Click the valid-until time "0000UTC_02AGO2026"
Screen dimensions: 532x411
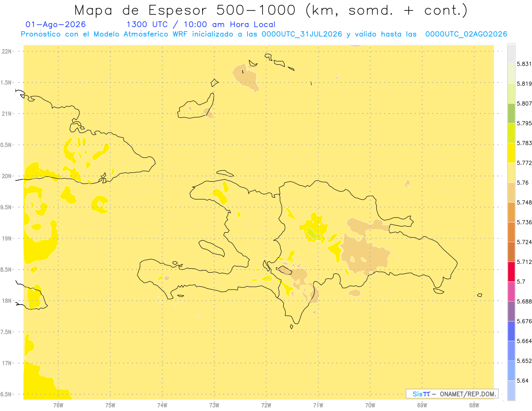pyautogui.click(x=466, y=34)
